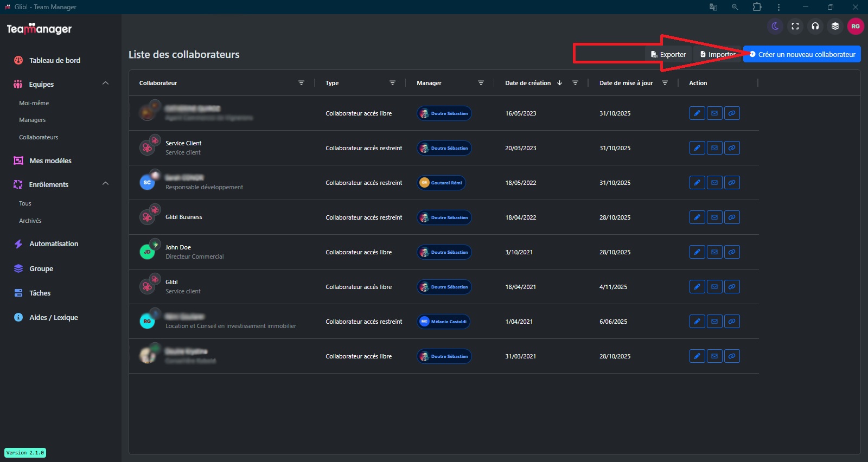This screenshot has height=462, width=868.
Task: Open filter for Manager column
Action: 481,83
